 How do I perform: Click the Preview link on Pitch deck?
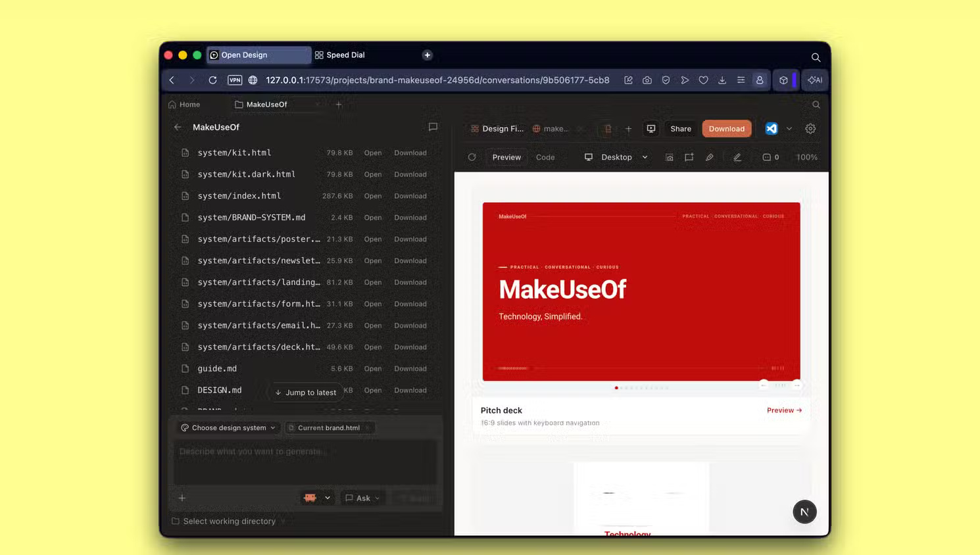pyautogui.click(x=784, y=410)
